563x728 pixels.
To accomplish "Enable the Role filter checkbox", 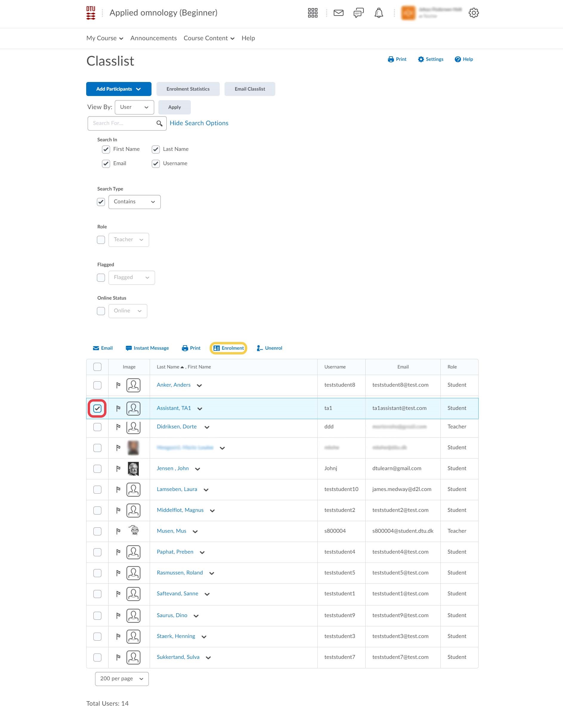I will [x=101, y=240].
